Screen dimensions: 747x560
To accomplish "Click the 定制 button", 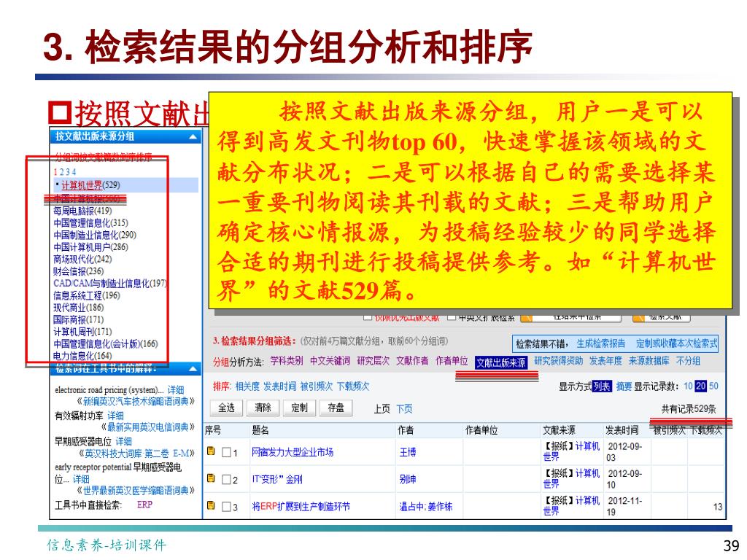I will 299,408.
